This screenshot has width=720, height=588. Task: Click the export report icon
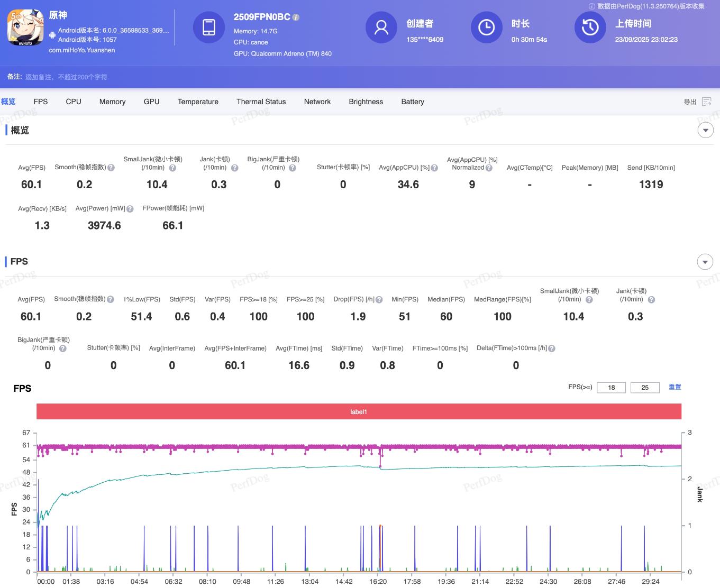tap(707, 102)
